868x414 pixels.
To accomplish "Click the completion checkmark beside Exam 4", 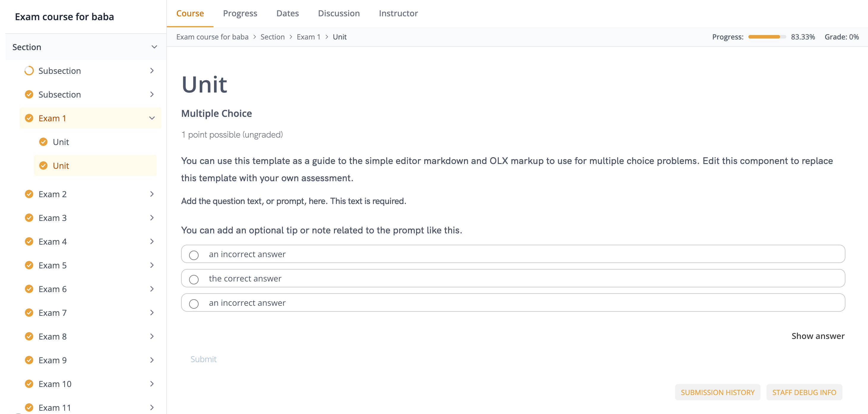I will point(29,241).
